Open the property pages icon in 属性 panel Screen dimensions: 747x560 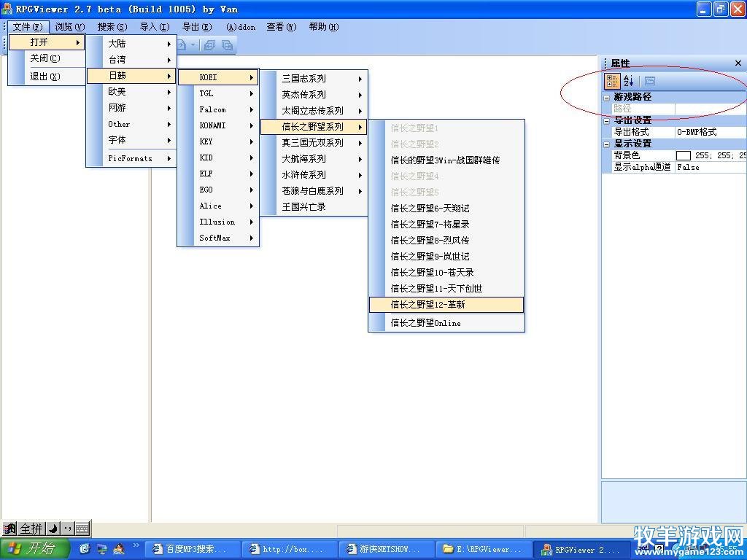tap(650, 82)
